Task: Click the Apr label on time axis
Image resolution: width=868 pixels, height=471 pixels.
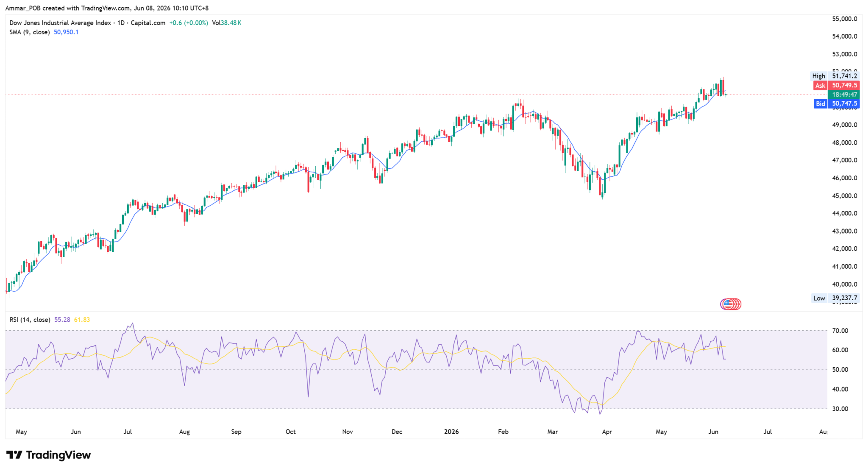Action: 607,432
